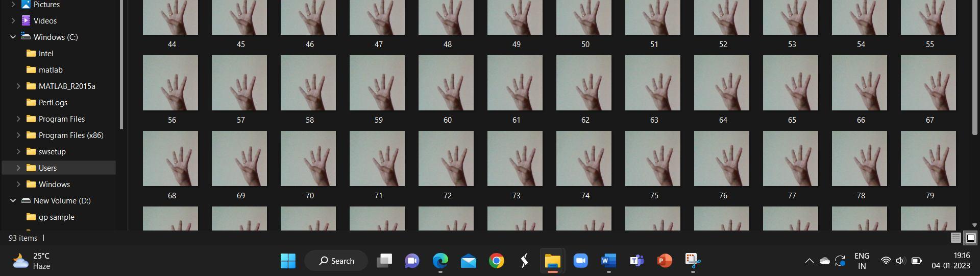Click the 93 items status text
Image resolution: width=980 pixels, height=276 pixels.
tap(23, 238)
